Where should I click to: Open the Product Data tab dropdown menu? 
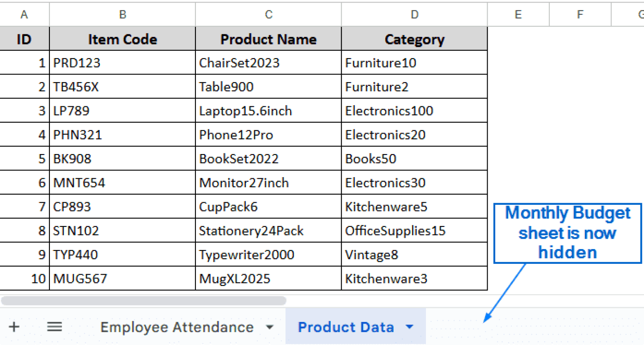(410, 327)
